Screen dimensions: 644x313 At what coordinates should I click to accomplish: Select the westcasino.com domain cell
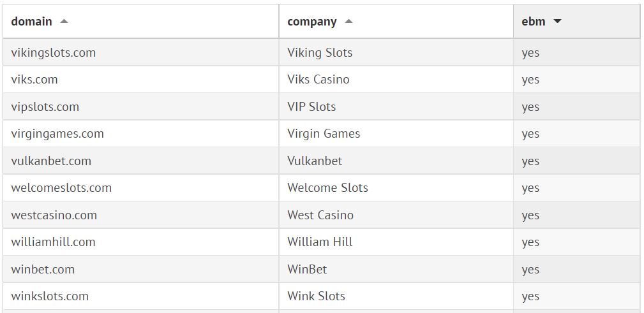(x=54, y=215)
